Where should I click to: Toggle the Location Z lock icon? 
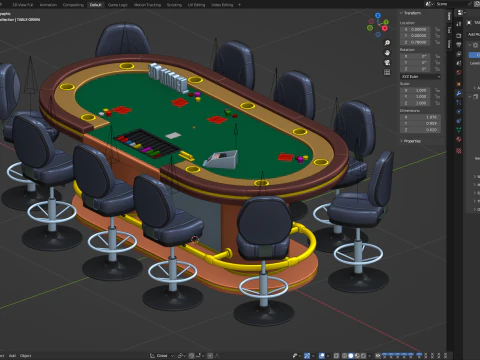437,42
